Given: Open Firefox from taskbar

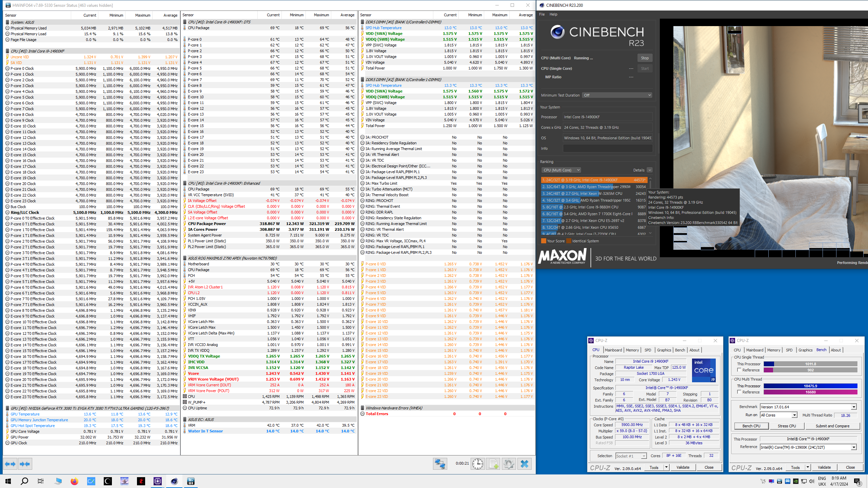Looking at the screenshot, I should [74, 481].
